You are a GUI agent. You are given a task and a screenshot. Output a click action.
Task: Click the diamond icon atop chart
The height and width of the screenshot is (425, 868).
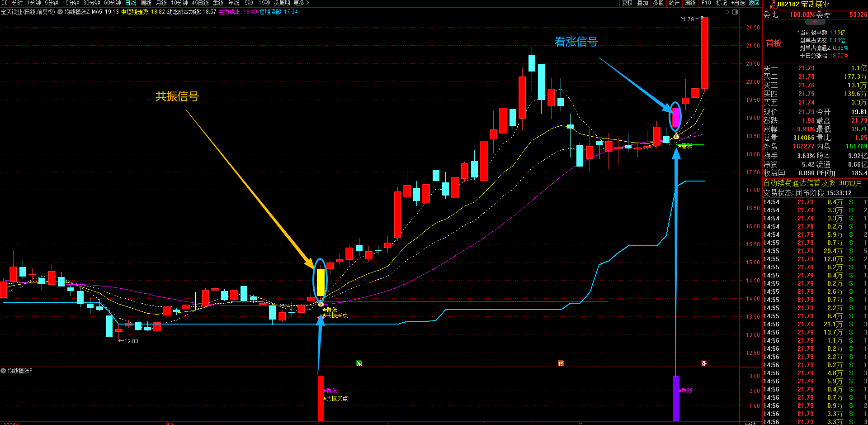pyautogui.click(x=727, y=12)
